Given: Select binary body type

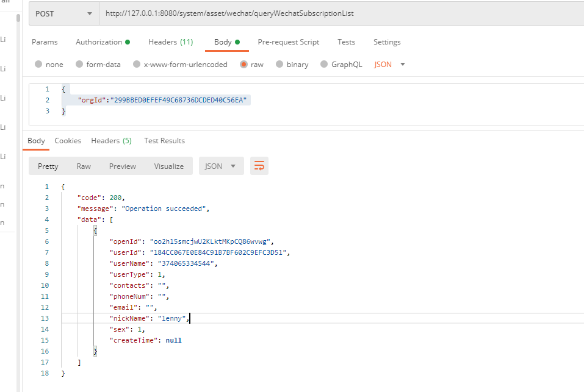Looking at the screenshot, I should [280, 65].
